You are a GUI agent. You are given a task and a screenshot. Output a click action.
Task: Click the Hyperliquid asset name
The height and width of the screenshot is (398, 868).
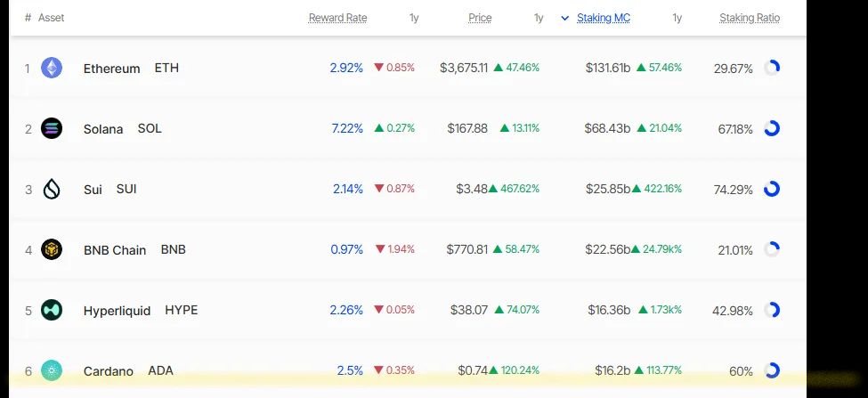point(117,311)
